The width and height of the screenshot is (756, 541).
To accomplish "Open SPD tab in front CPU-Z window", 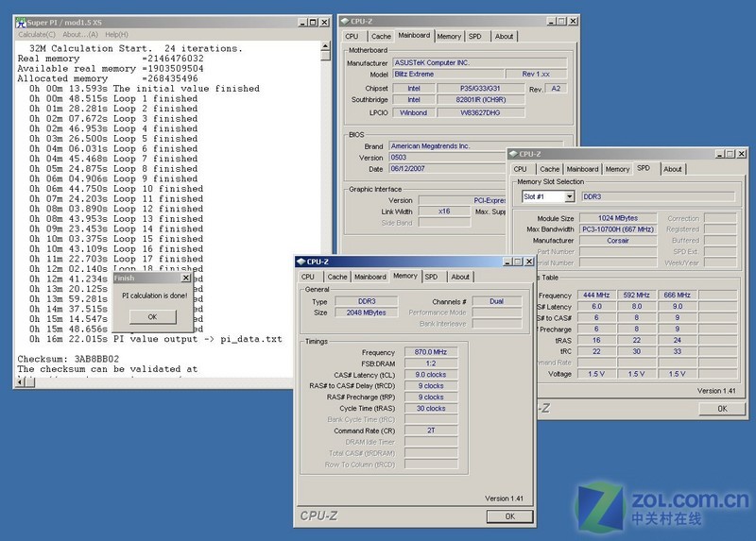I will 432,277.
